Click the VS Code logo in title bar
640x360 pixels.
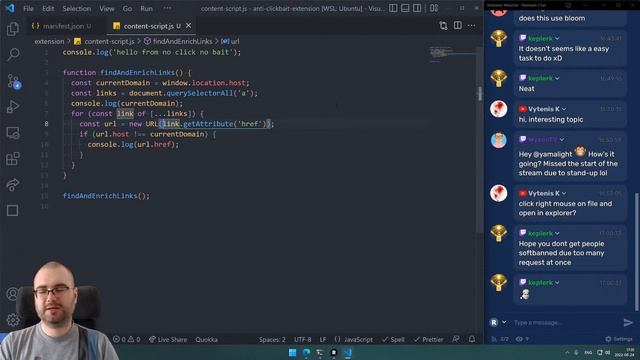point(10,8)
